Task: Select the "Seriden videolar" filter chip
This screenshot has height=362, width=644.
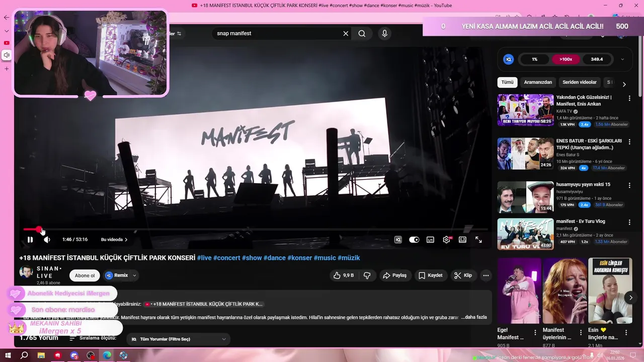Action: [580, 82]
